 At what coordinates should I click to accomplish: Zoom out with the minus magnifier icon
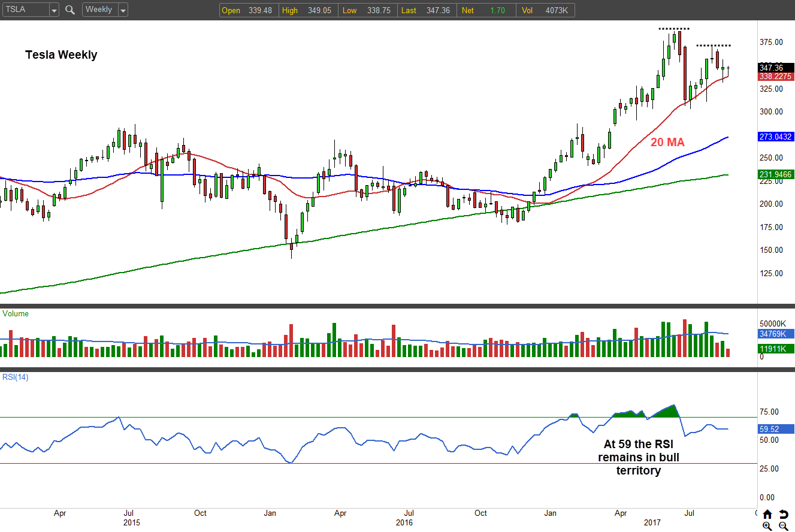pos(783,526)
